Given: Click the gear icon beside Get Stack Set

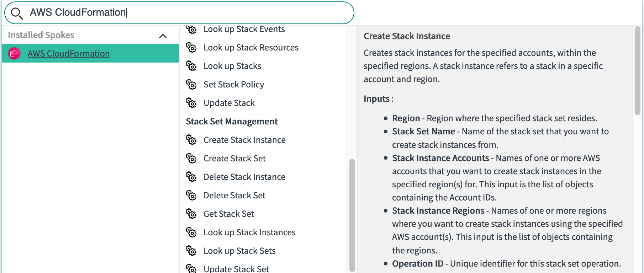Looking at the screenshot, I should pos(191,214).
